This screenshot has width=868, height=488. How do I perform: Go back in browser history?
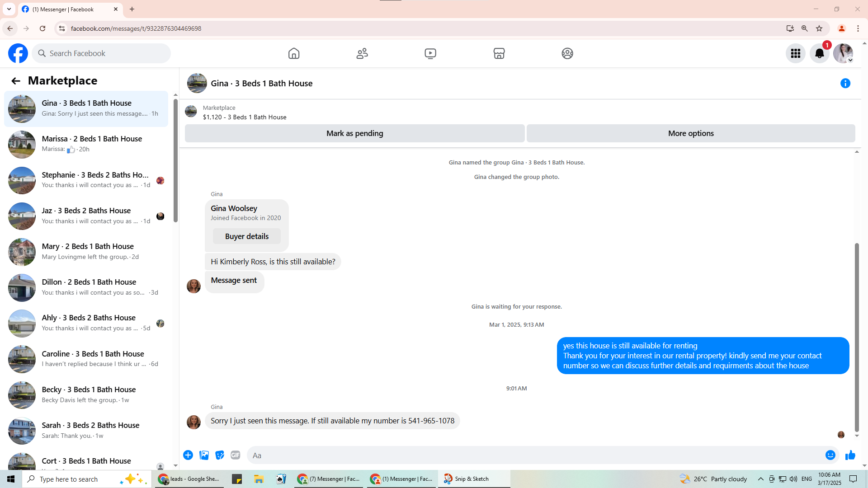[x=10, y=28]
